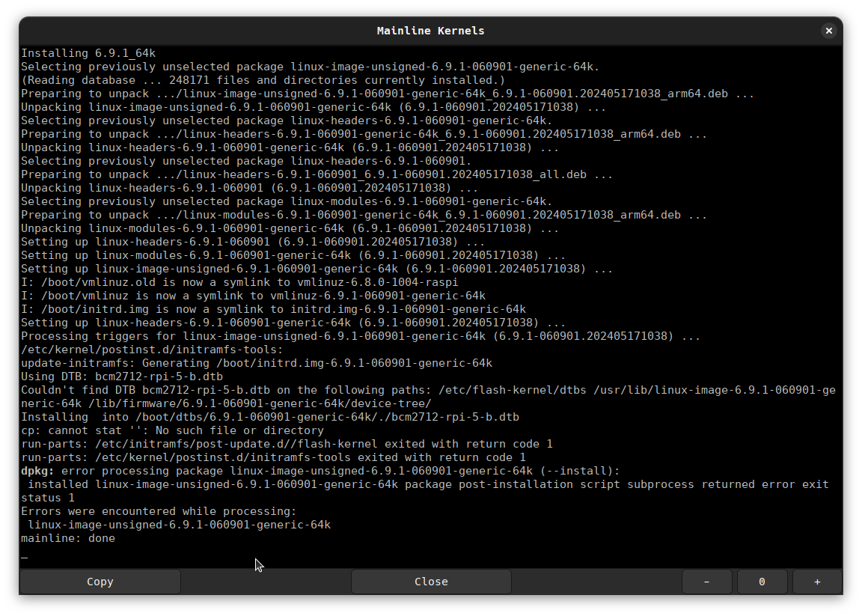Image resolution: width=862 pixels, height=616 pixels.
Task: Click the 'flash-kernel exited with return code 1' line
Action: coord(287,444)
